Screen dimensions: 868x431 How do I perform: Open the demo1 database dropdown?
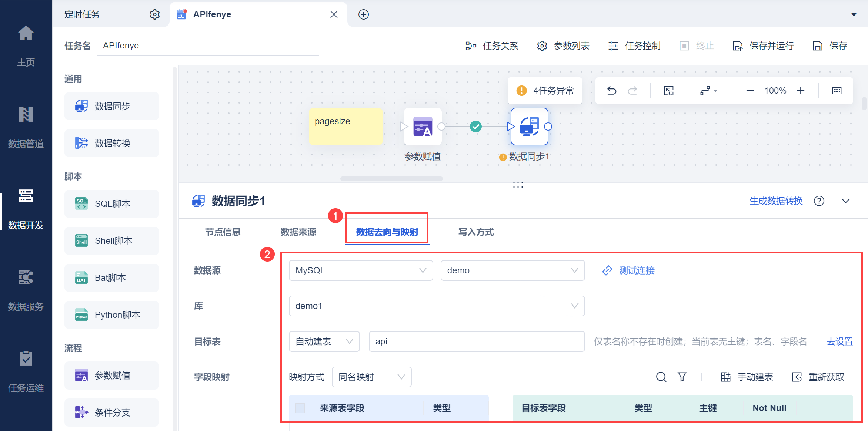tap(436, 306)
